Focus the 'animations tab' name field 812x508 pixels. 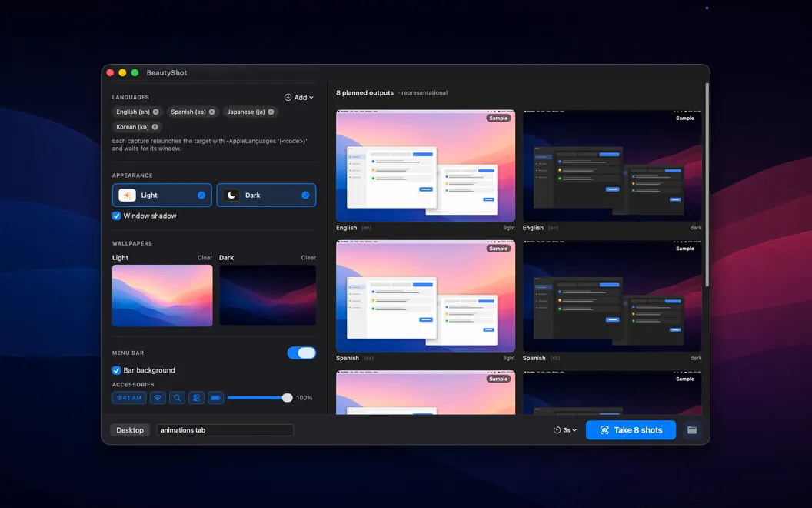click(225, 430)
